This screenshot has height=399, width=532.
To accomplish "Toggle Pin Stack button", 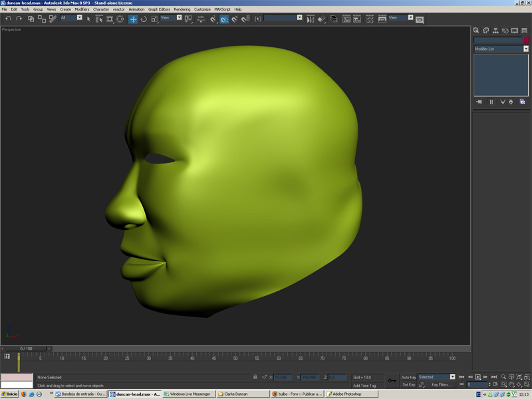I will (479, 102).
